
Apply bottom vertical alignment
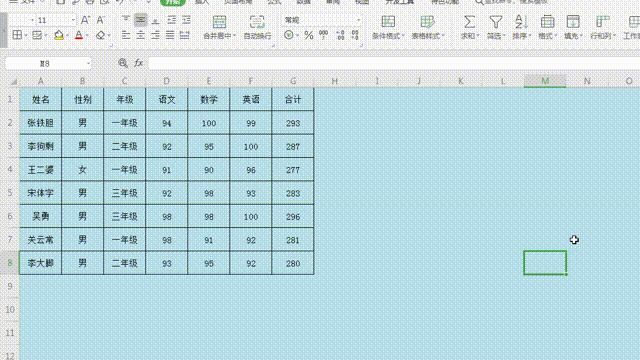tap(156, 20)
